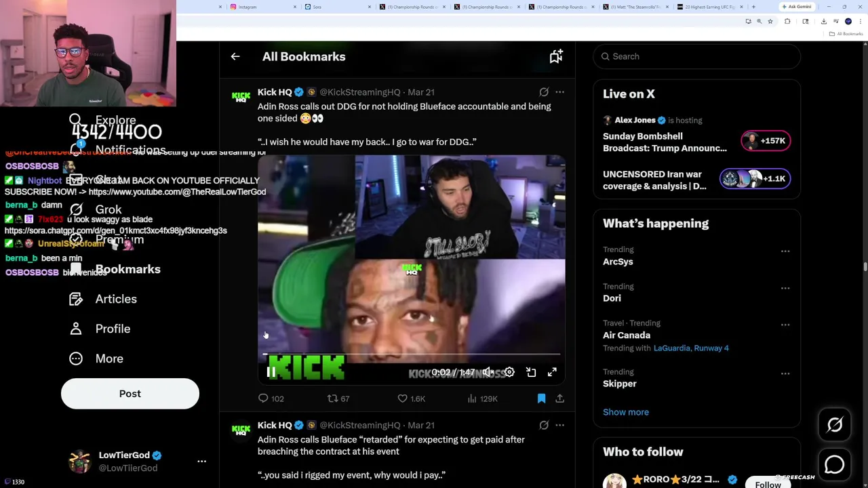Open replies on the post with 102 comments
Screen dimensions: 868x488
(271, 399)
